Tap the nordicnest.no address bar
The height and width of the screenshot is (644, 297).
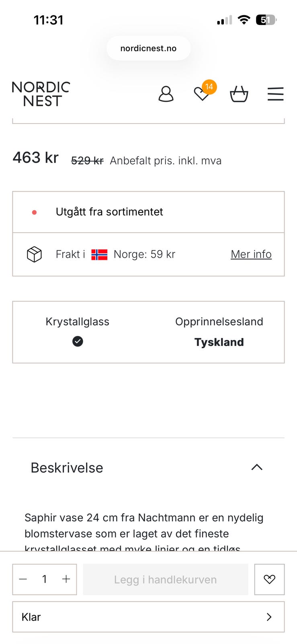tap(148, 48)
